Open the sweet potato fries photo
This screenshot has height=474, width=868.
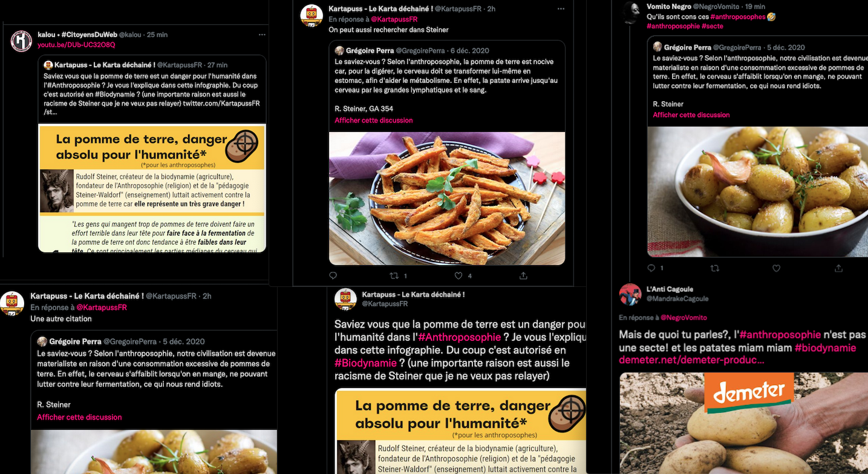tap(447, 199)
